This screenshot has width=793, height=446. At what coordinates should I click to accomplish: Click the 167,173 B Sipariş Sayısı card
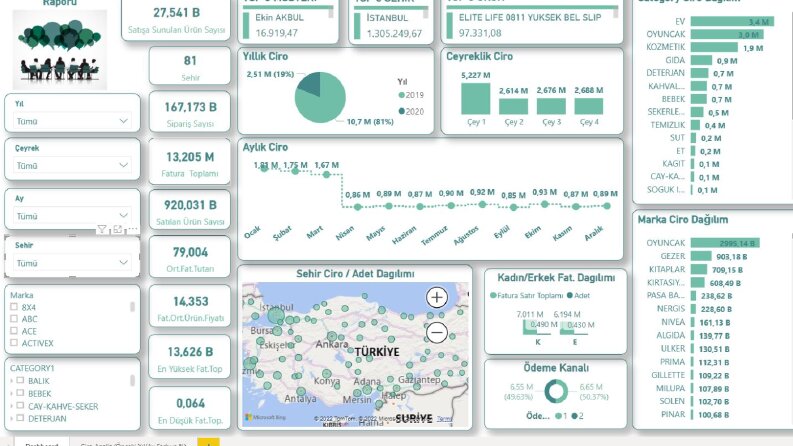click(x=190, y=112)
